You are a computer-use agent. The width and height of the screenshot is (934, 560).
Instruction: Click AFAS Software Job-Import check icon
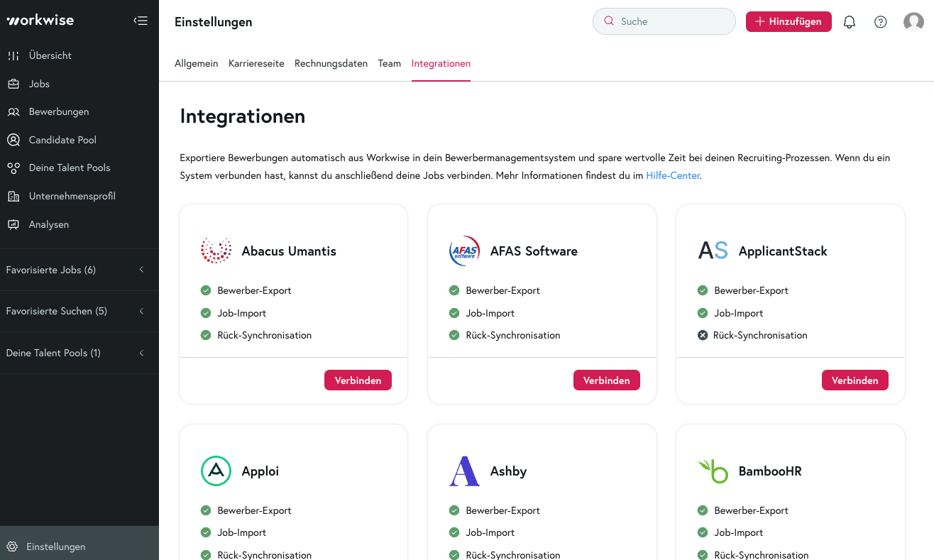click(454, 313)
